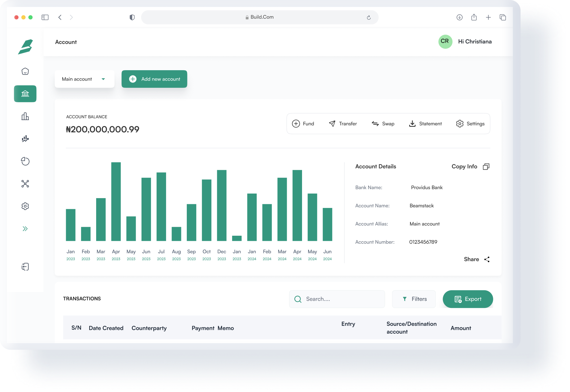Expand the sidebar with double chevron
This screenshot has width=570, height=392.
(25, 229)
